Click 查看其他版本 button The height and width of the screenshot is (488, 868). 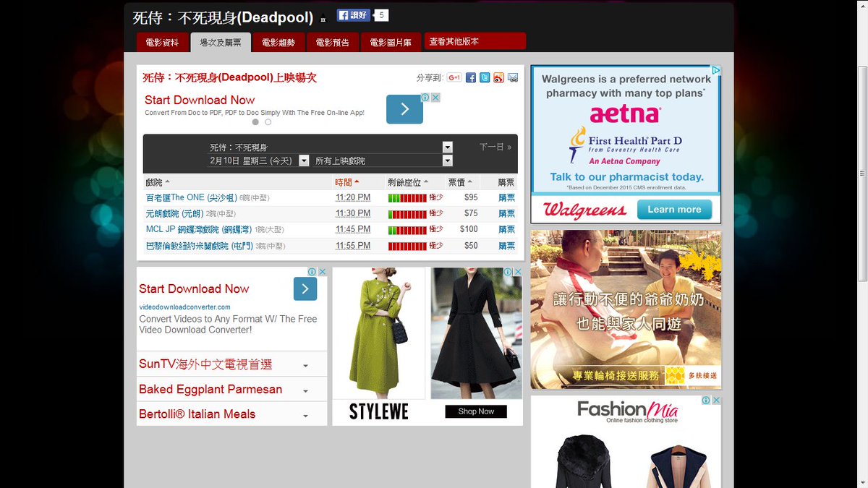(x=475, y=41)
